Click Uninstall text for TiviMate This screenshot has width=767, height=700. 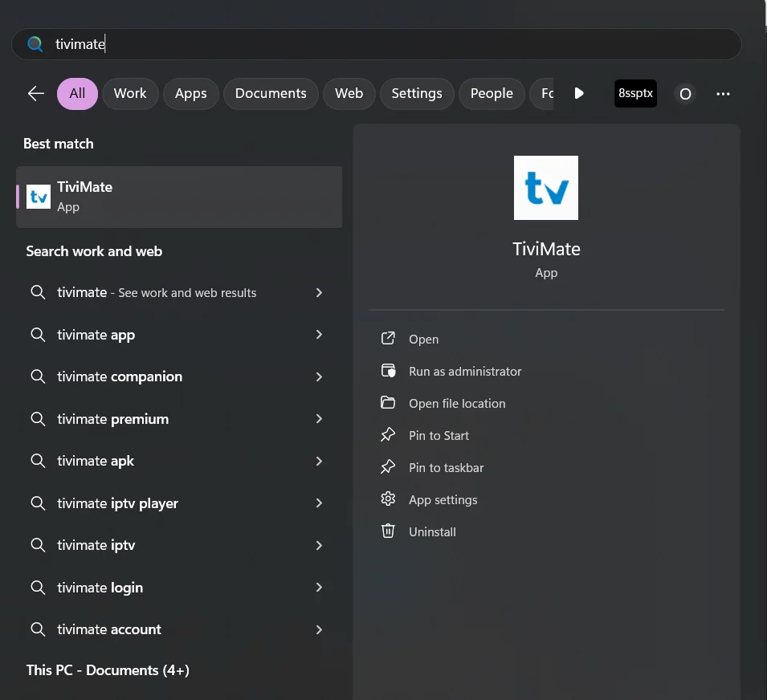[432, 532]
